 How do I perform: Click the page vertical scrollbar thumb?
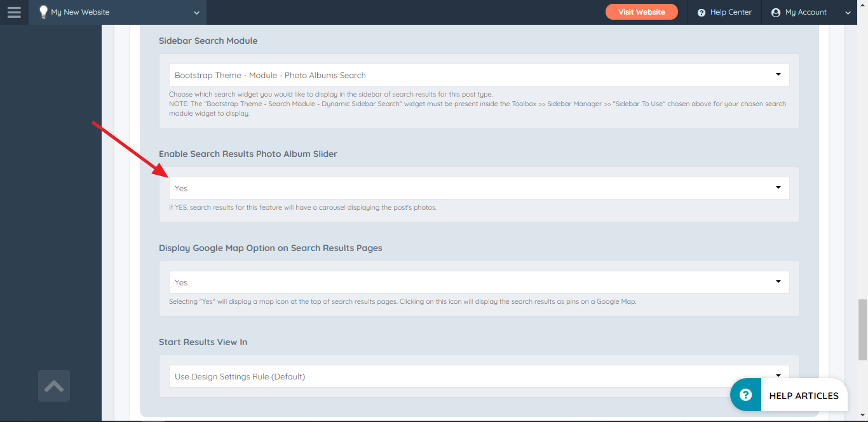tap(862, 329)
